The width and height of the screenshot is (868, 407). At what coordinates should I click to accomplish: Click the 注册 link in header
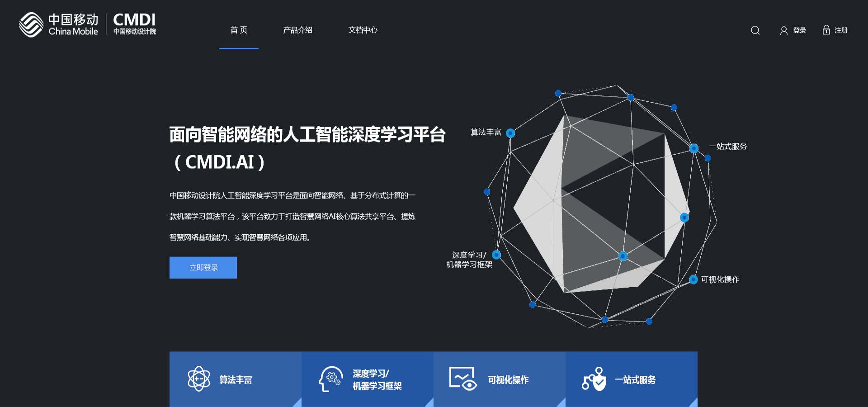[x=841, y=30]
